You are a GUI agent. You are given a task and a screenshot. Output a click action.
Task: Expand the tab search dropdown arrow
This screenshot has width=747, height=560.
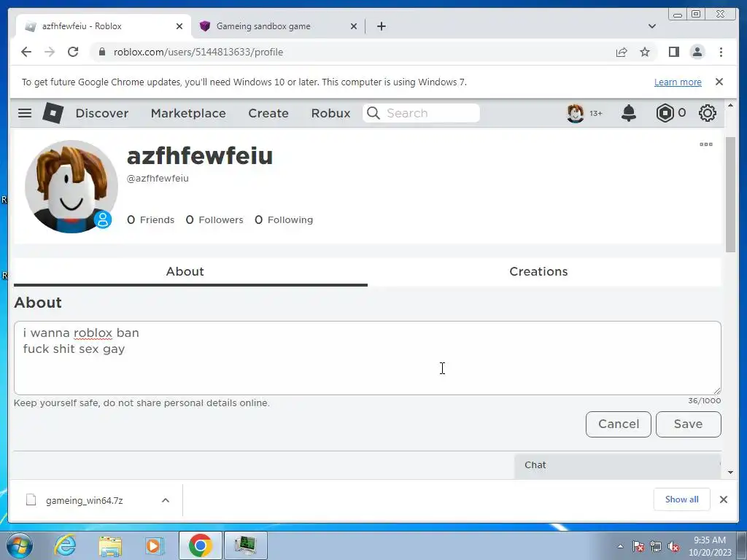pos(651,26)
